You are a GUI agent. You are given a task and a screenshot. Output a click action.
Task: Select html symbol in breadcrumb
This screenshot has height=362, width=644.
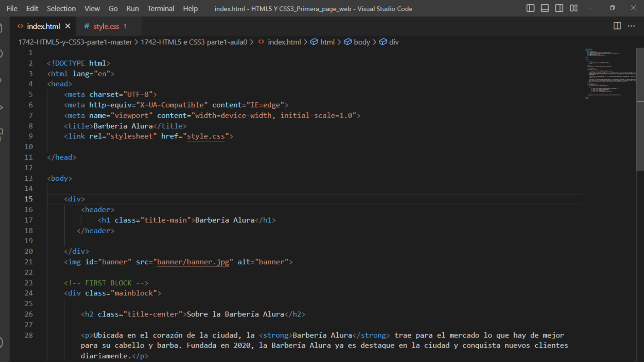pos(327,42)
